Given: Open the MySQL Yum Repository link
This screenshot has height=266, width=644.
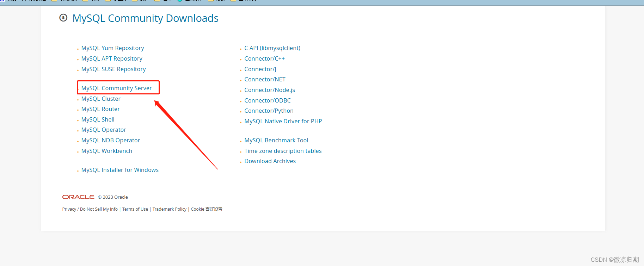Looking at the screenshot, I should 112,48.
